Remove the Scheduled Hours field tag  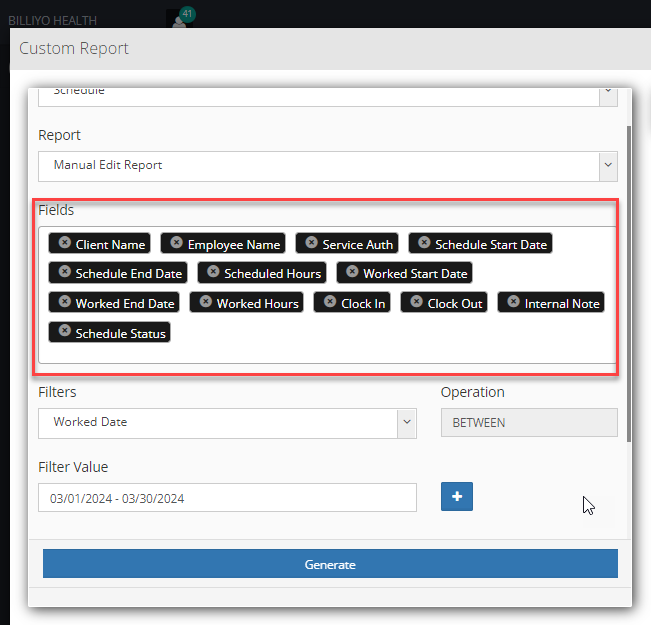coord(213,272)
